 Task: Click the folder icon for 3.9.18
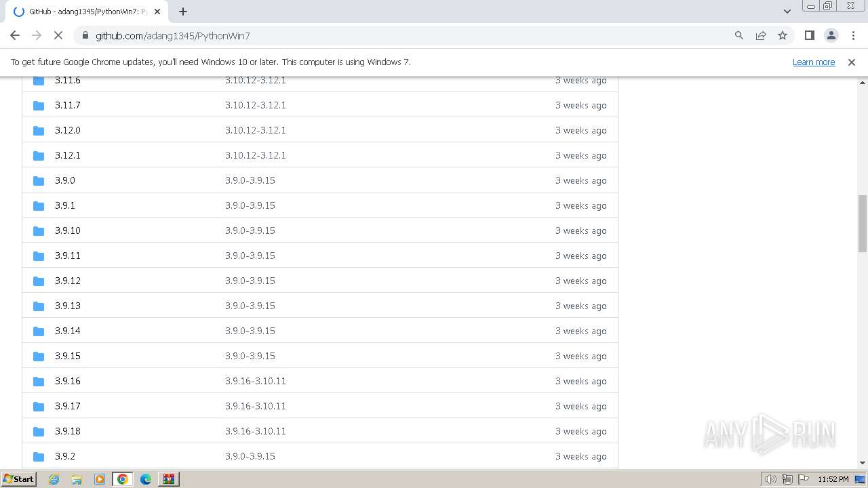coord(39,432)
